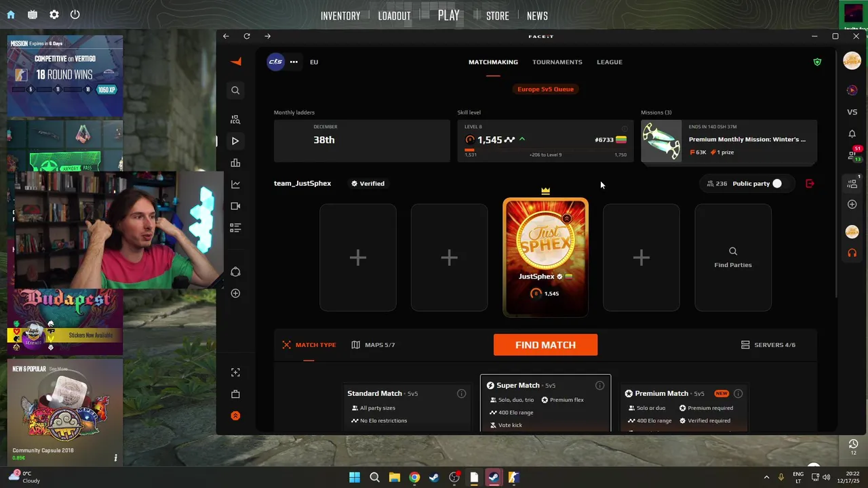The width and height of the screenshot is (868, 488).
Task: Open the stats line graph sidebar icon
Action: (235, 184)
